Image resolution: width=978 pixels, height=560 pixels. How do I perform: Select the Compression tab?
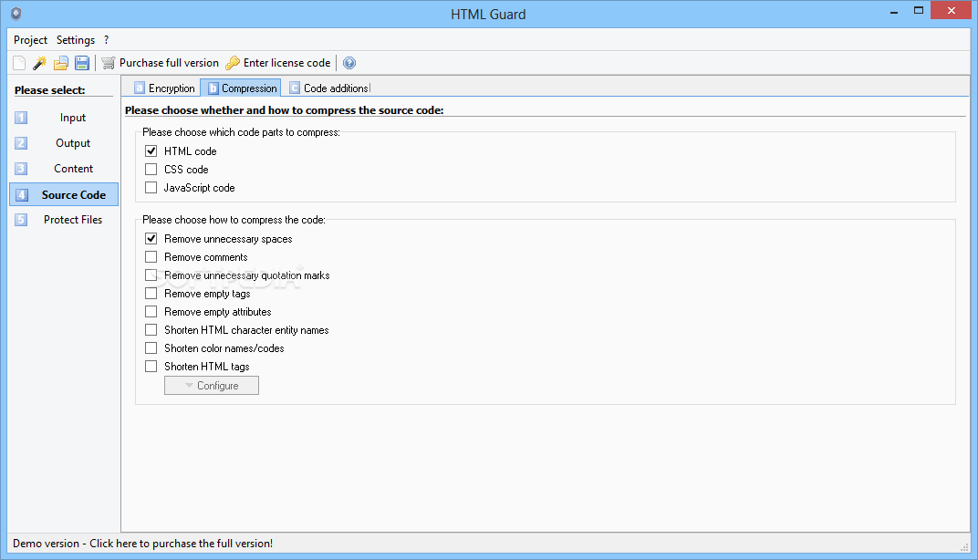pyautogui.click(x=241, y=88)
